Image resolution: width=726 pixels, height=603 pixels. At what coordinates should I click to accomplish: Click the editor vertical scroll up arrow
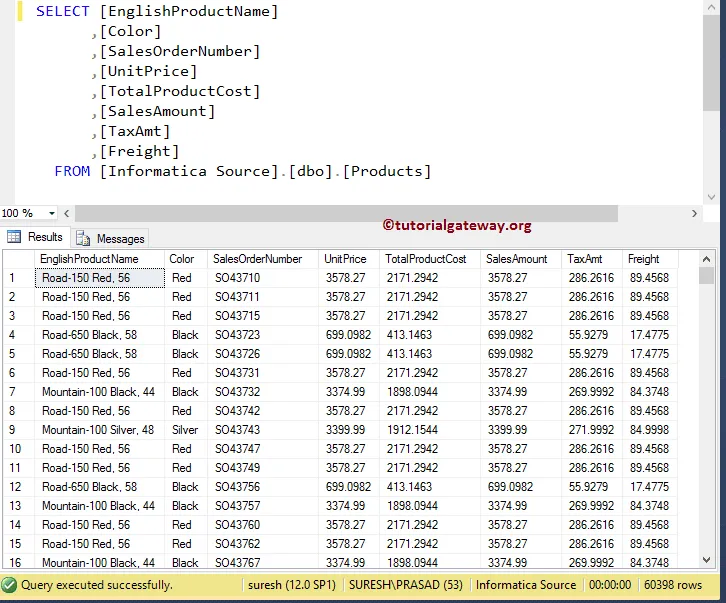click(x=711, y=7)
